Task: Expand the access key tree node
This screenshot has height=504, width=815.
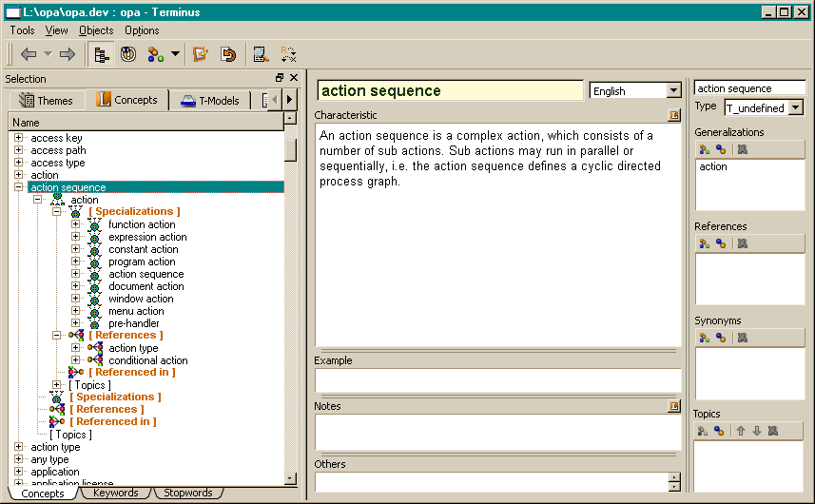Action: coord(18,138)
